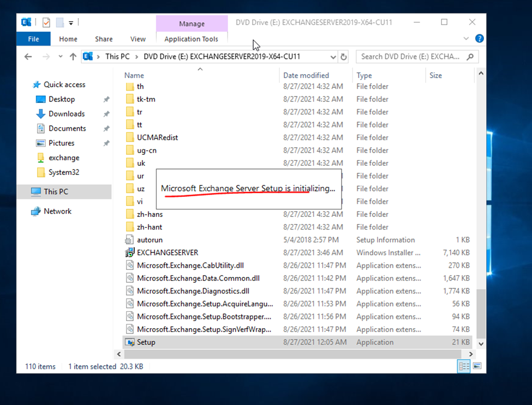Expand the address bar history dropdown
Image resolution: width=532 pixels, height=405 pixels.
pos(333,57)
